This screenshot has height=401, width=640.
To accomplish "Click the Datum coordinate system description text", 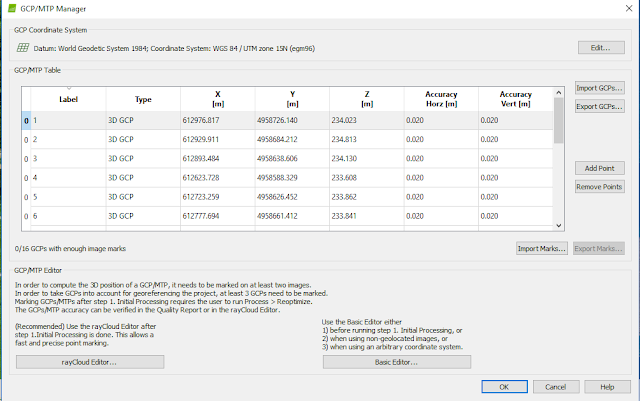I will click(174, 48).
